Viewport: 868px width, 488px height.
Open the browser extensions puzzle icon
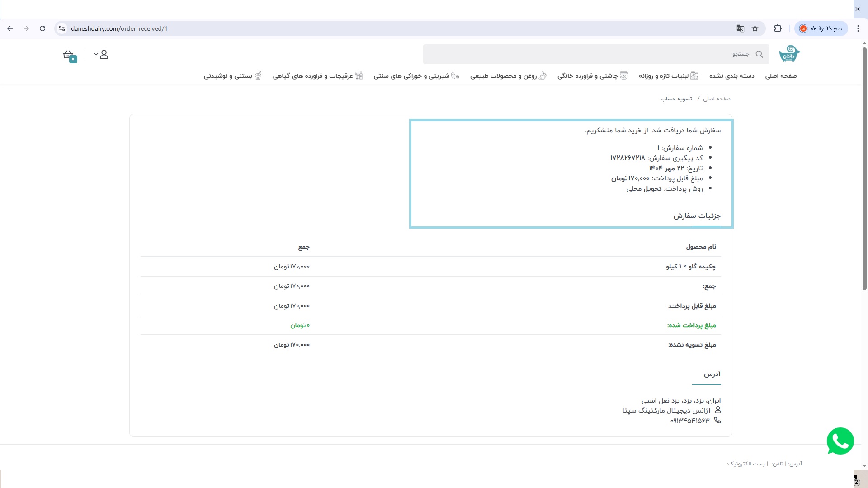click(778, 28)
